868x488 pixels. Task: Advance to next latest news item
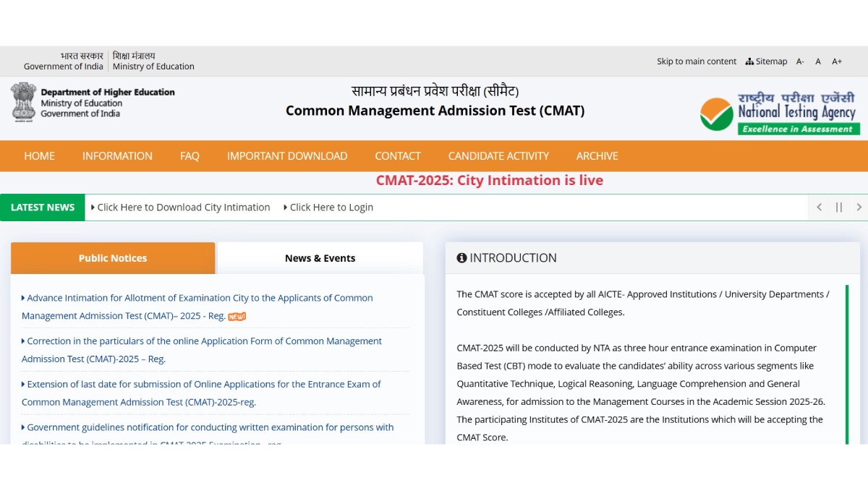[859, 207]
